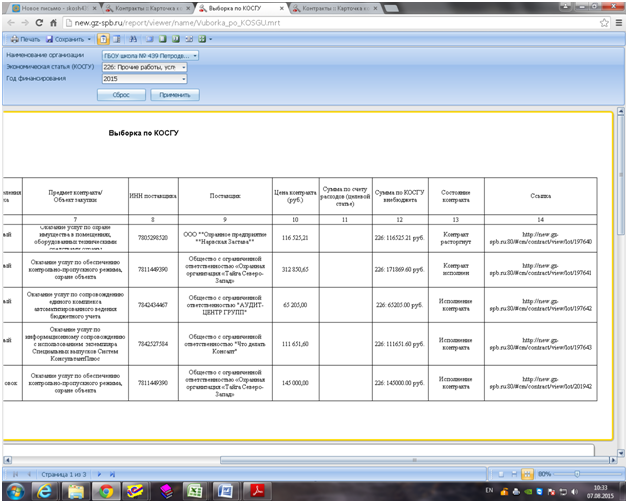Open Windows Explorer folder on taskbar

[75, 491]
